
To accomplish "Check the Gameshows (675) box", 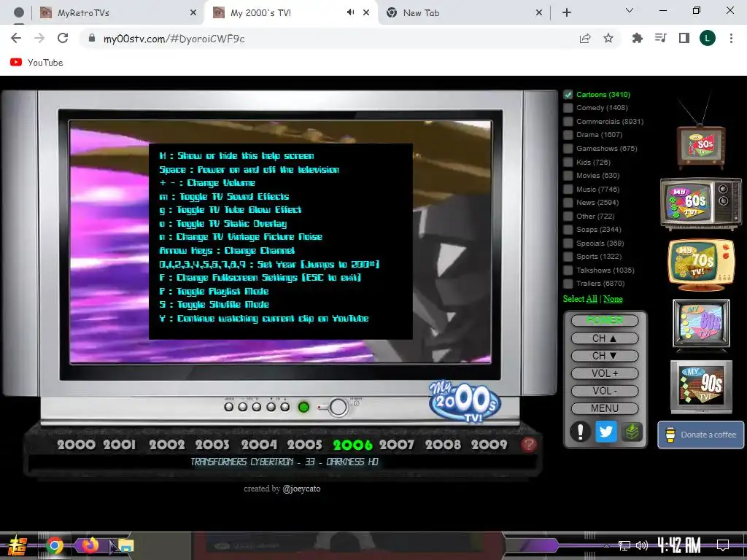I will [568, 149].
